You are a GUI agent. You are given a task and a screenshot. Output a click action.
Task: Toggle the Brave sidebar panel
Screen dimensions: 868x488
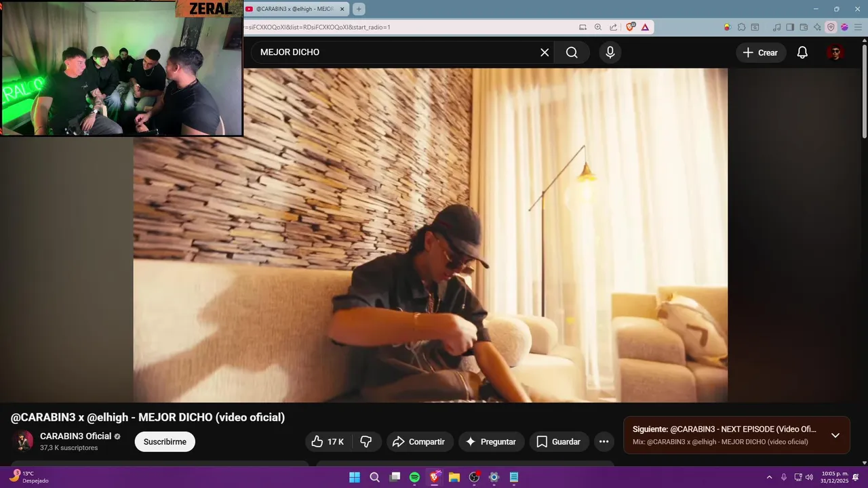(x=790, y=27)
